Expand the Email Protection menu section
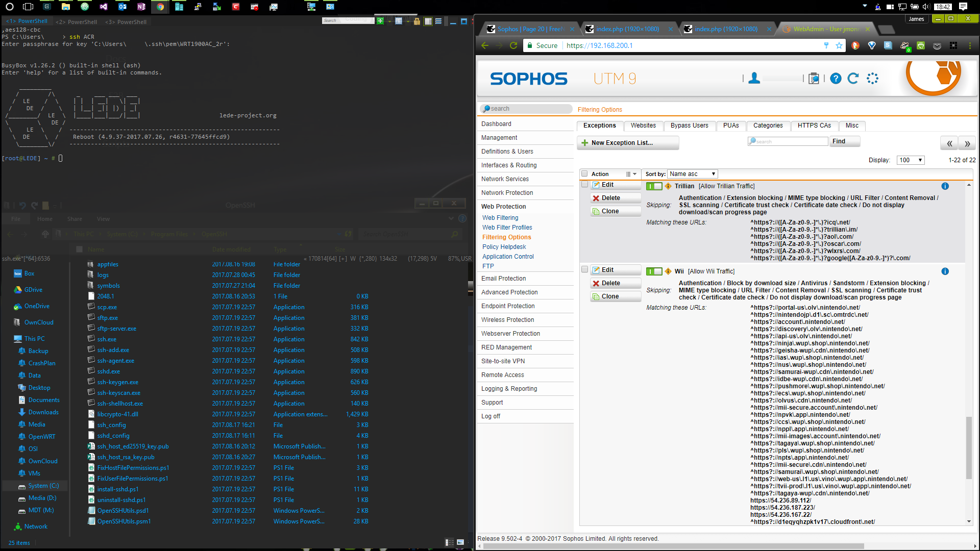This screenshot has width=980, height=551. (503, 279)
